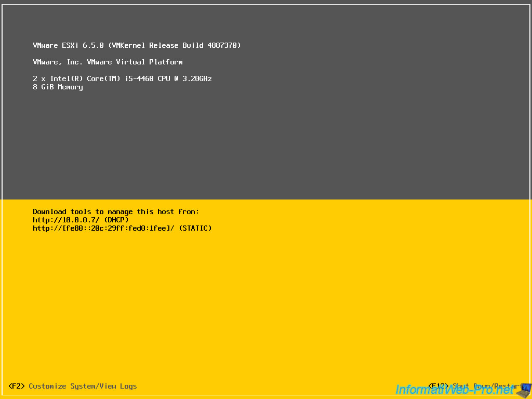Click the Intel Core i5-4460 CPU line
The height and width of the screenshot is (399, 532).
point(122,79)
